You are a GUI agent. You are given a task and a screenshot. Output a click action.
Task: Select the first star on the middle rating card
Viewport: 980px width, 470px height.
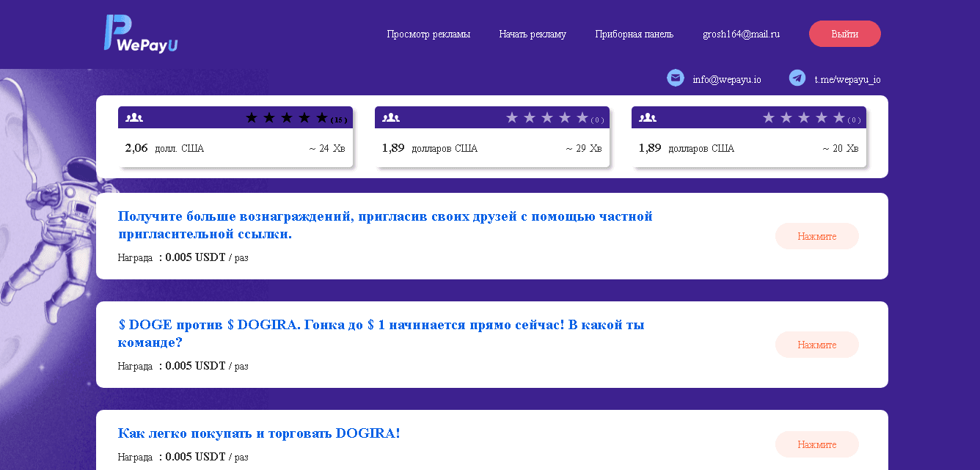click(513, 116)
